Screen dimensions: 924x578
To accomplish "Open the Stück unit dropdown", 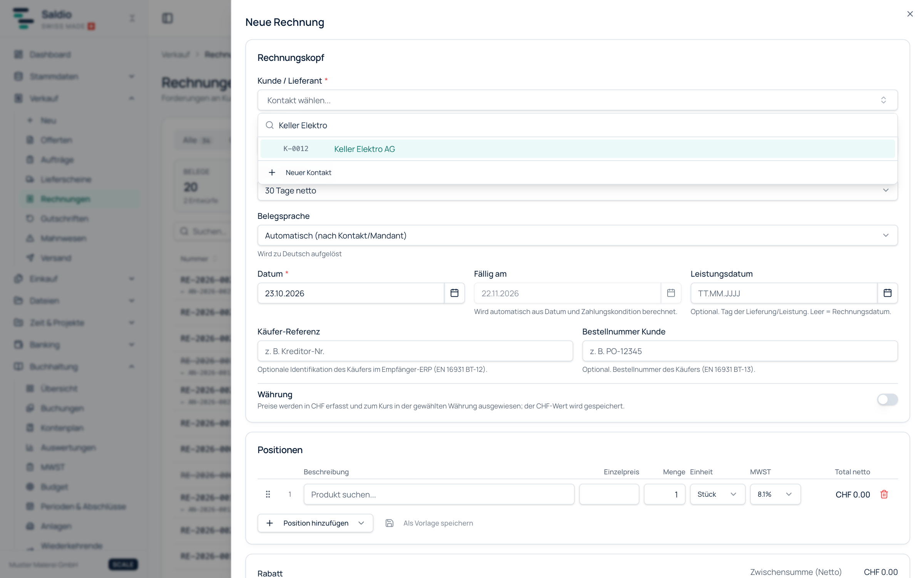I will (x=718, y=494).
